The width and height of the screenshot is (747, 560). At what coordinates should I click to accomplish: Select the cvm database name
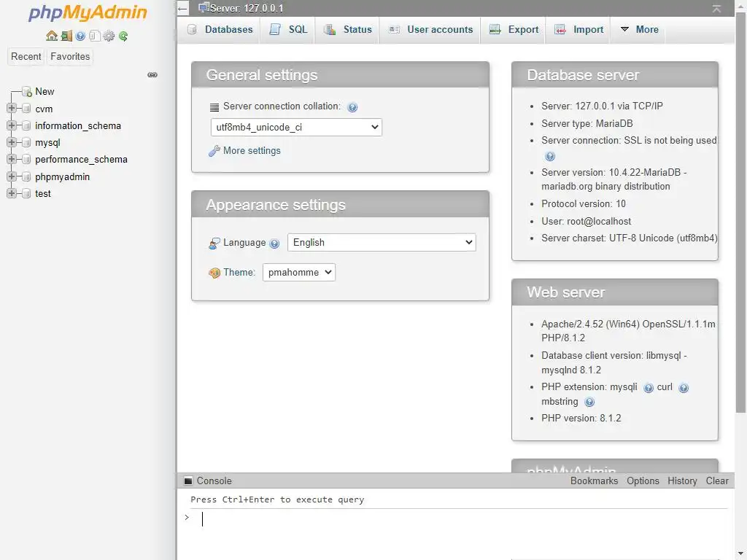(44, 109)
